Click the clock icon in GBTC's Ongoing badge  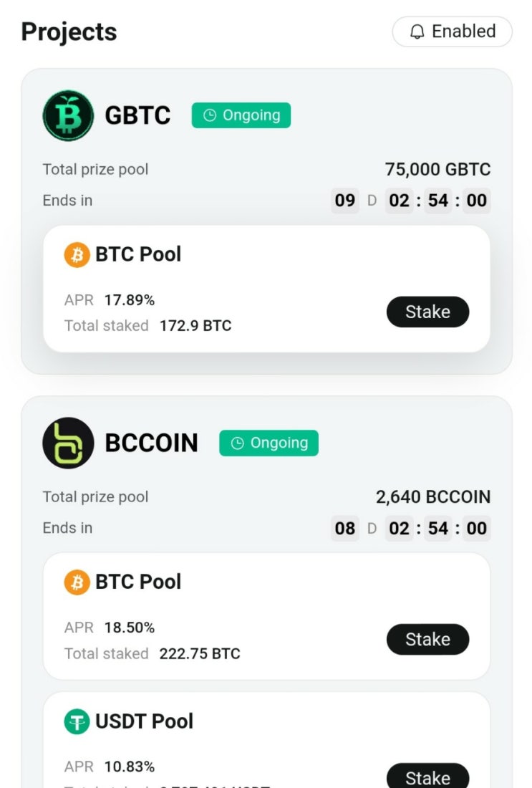coord(210,115)
